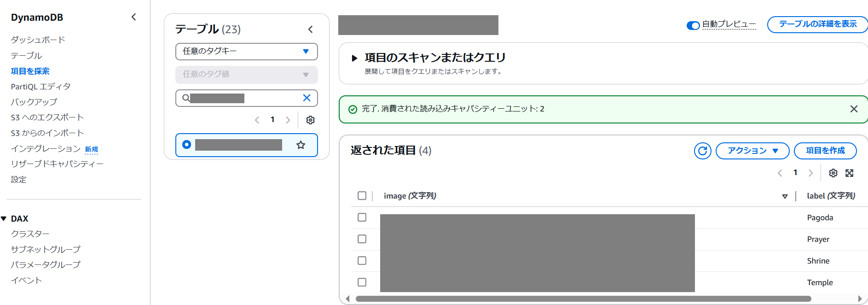The height and width of the screenshot is (305, 868).
Task: Click the image (文字列) column header
Action: (x=410, y=196)
